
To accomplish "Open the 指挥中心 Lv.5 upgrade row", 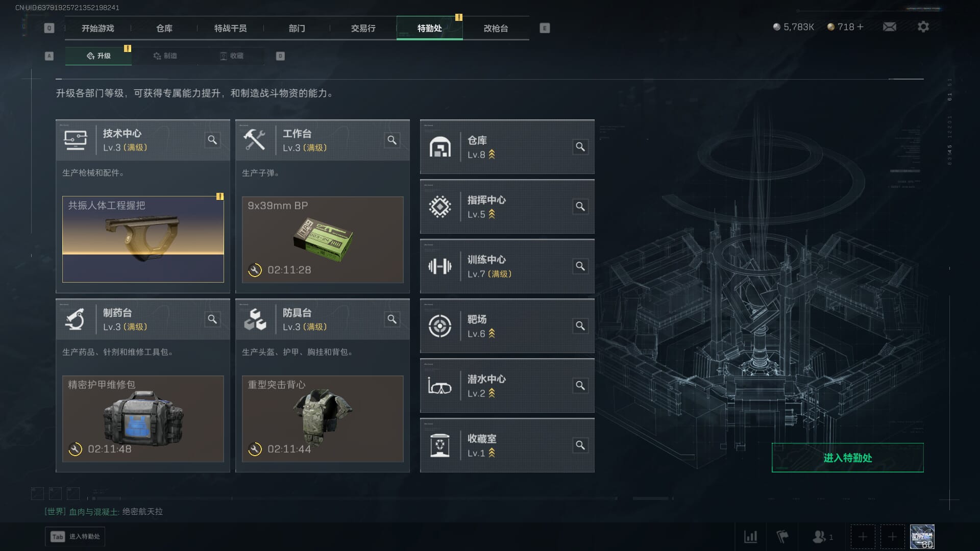I will pos(507,207).
